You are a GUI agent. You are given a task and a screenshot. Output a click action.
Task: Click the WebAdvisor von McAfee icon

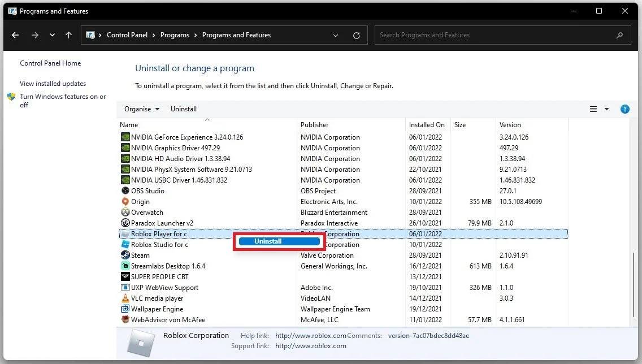coord(125,320)
